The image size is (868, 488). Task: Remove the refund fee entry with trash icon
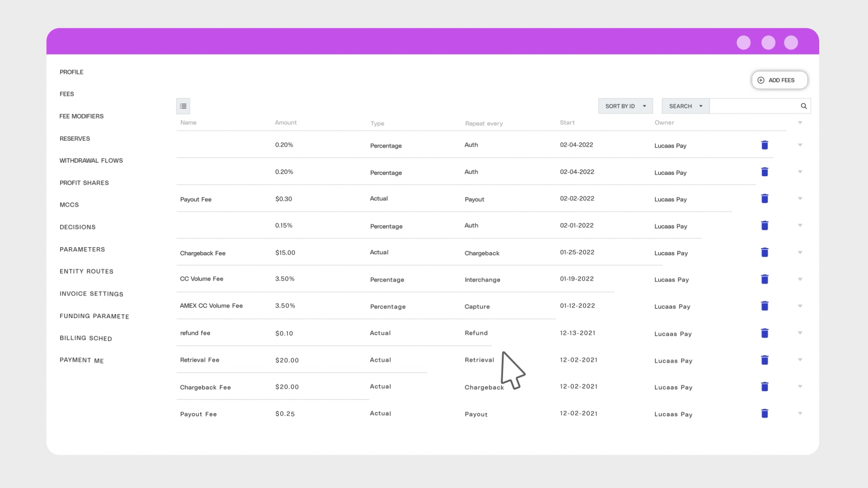764,333
